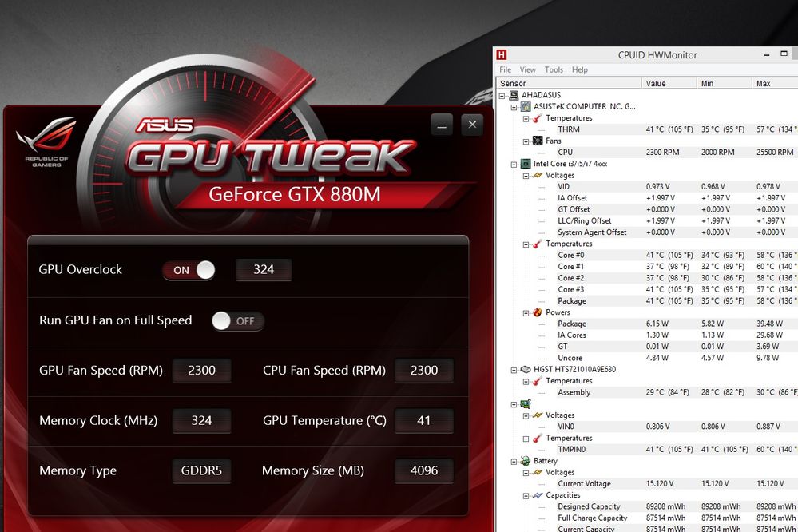Click the Memory Type GDDR5 box
This screenshot has height=532, width=798.
coord(201,470)
